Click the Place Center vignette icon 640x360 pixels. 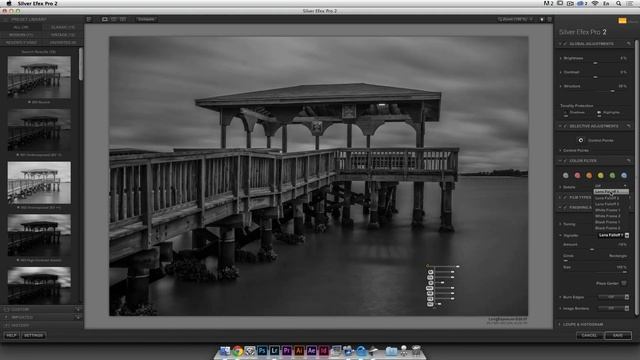(x=624, y=283)
